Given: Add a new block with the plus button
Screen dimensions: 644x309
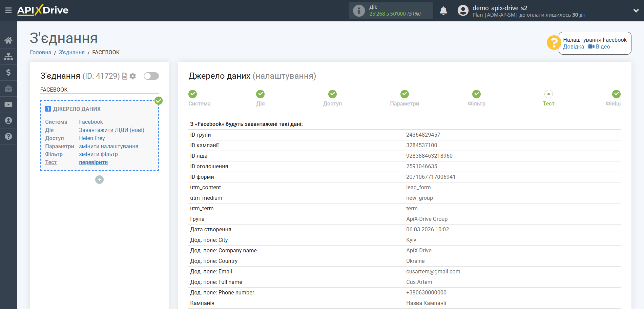Looking at the screenshot, I should [99, 180].
